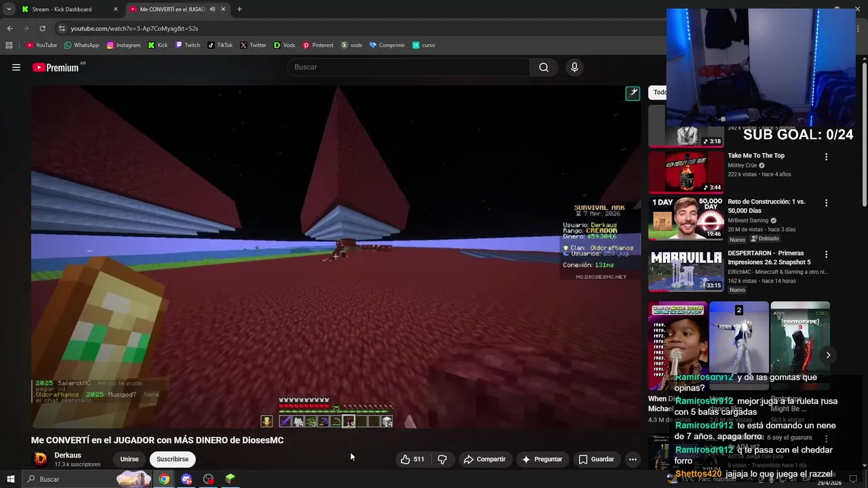Image resolution: width=868 pixels, height=488 pixels.
Task: Start voice search with the microphone icon
Action: pos(574,67)
